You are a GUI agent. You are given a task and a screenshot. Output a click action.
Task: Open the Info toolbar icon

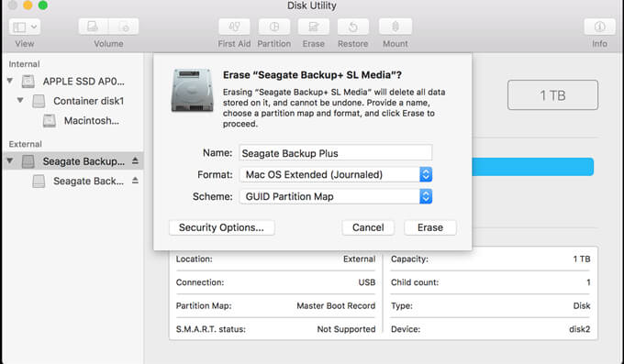coord(599,27)
